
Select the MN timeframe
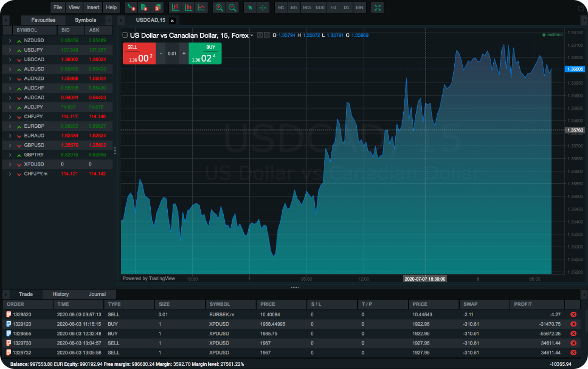point(360,7)
